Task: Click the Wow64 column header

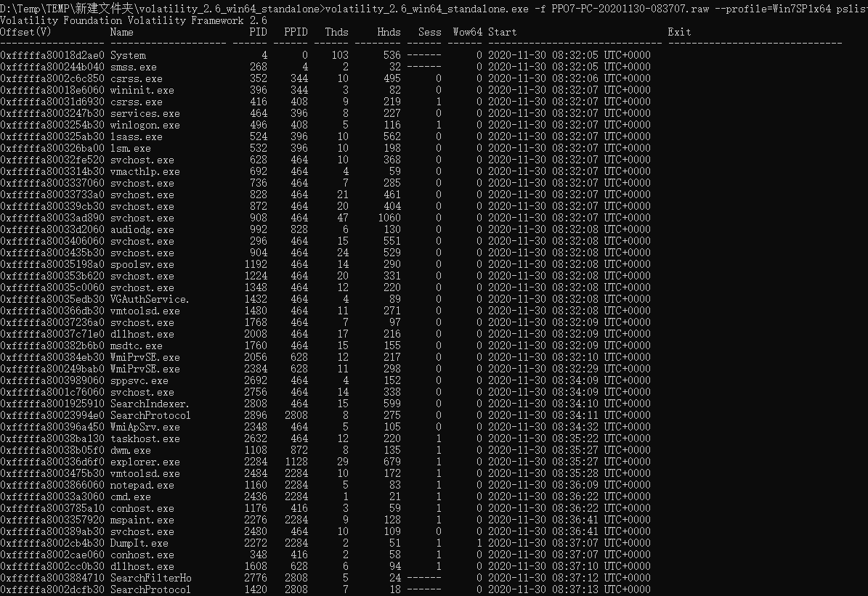Action: pos(467,32)
